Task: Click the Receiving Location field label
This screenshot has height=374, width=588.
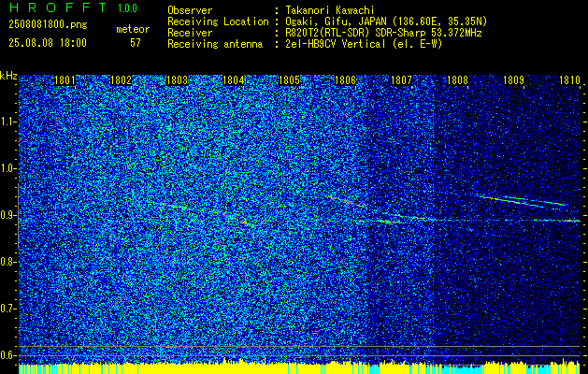Action: point(218,22)
